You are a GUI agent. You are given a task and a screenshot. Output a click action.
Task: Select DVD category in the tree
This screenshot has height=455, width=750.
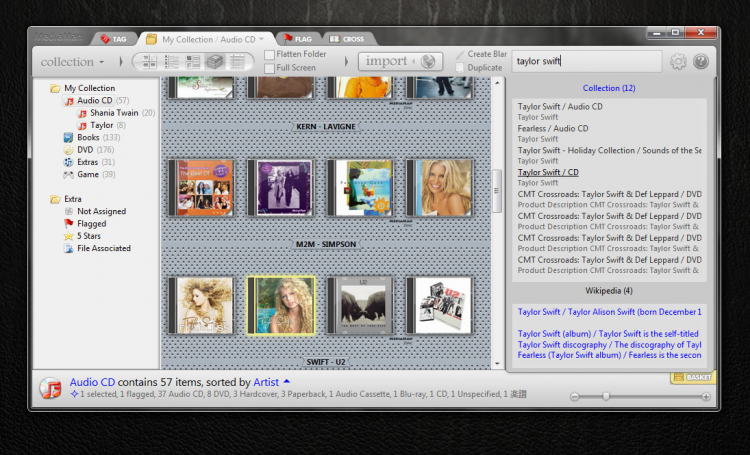pos(85,150)
